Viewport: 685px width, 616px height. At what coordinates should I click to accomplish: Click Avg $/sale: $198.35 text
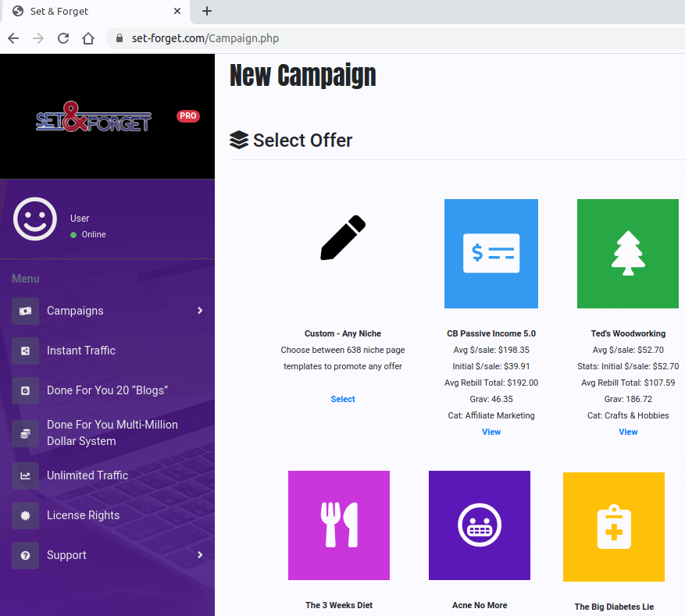[x=491, y=350]
